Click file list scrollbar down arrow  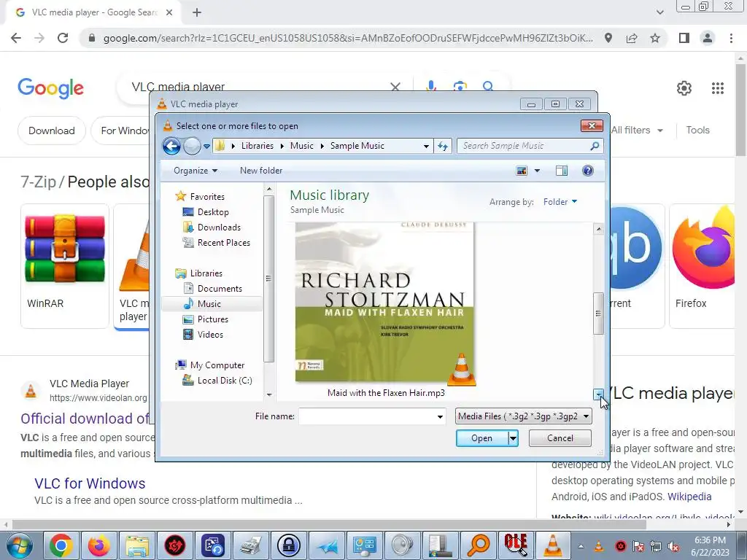[x=598, y=394]
